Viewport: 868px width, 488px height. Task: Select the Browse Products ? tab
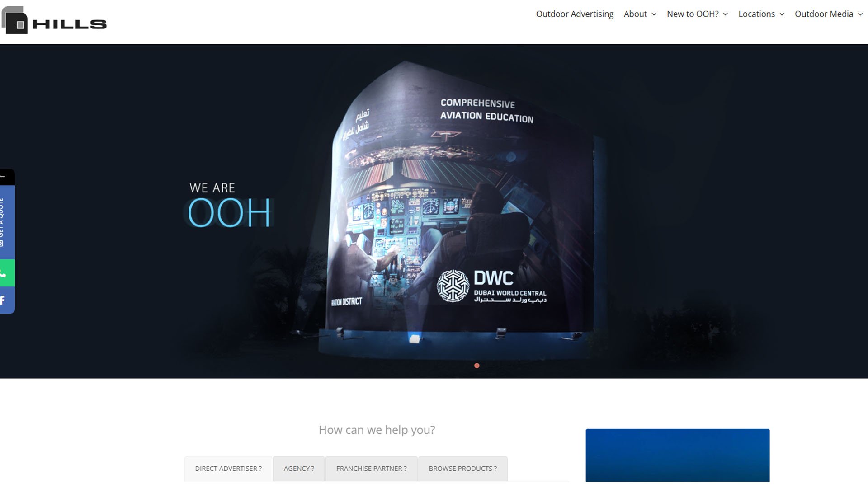tap(462, 469)
